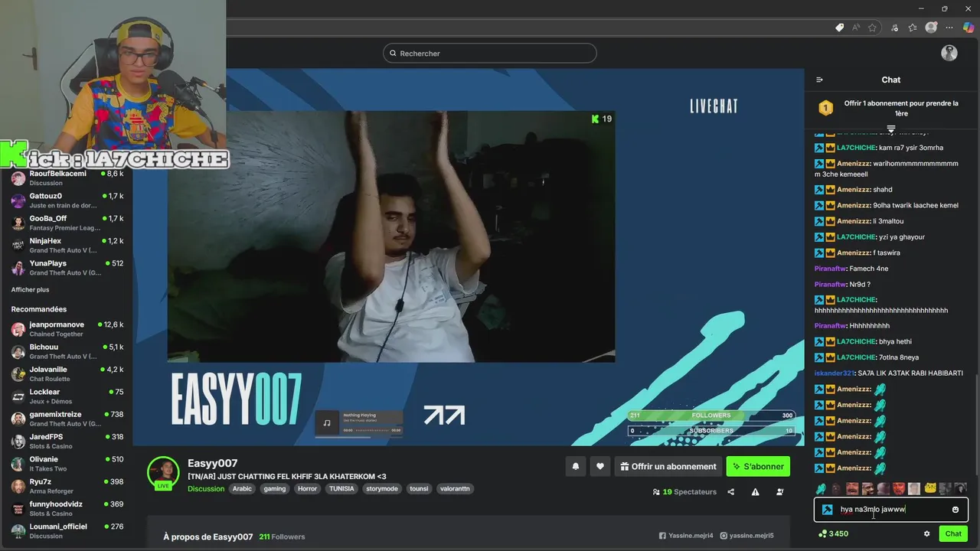The image size is (980, 551).
Task: Click the user list icon beside report
Action: (x=780, y=492)
